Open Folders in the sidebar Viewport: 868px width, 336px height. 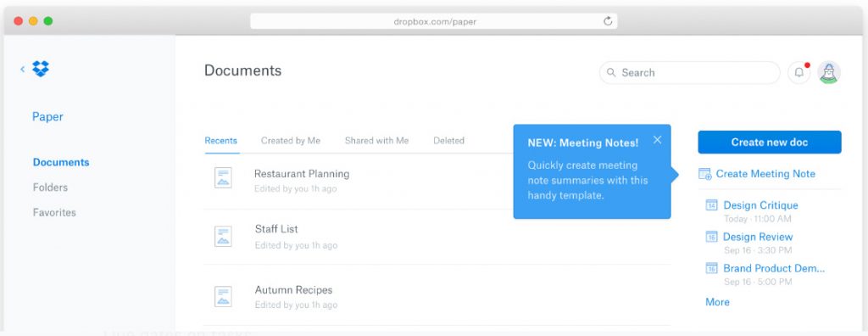(50, 188)
